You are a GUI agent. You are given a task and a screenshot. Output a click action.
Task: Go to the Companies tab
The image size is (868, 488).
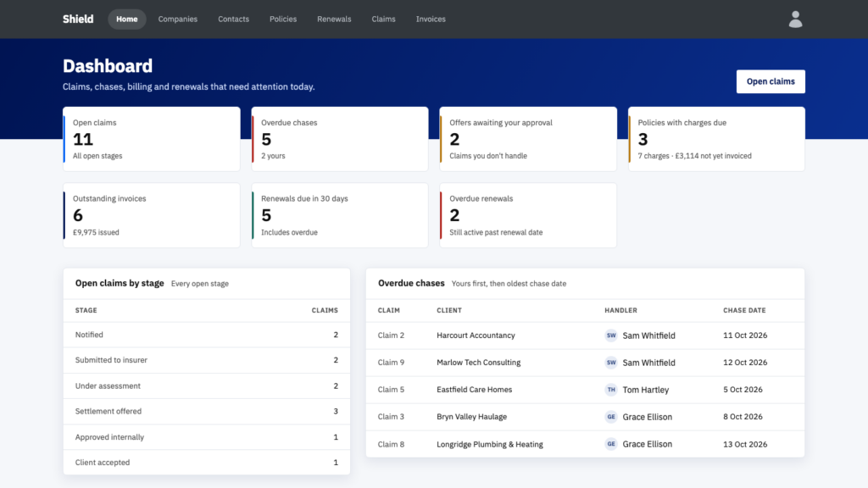[178, 19]
